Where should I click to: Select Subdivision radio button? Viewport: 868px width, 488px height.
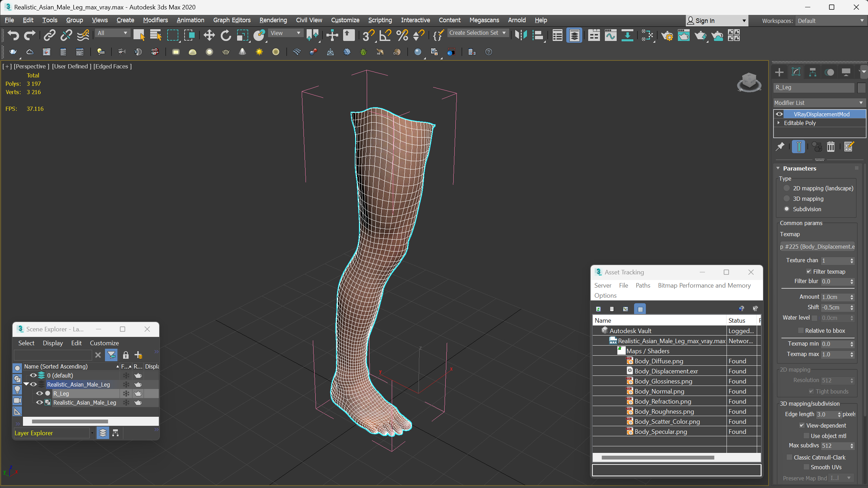click(x=787, y=209)
